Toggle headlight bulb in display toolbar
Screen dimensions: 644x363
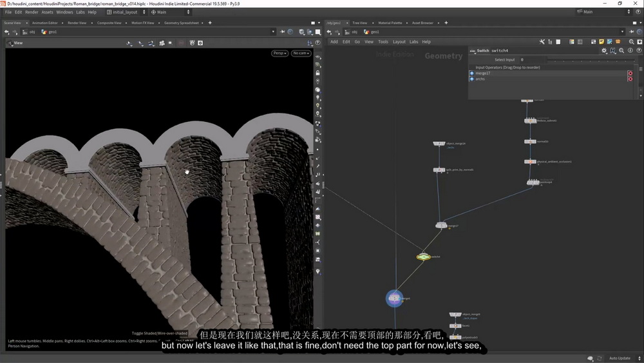pyautogui.click(x=317, y=98)
